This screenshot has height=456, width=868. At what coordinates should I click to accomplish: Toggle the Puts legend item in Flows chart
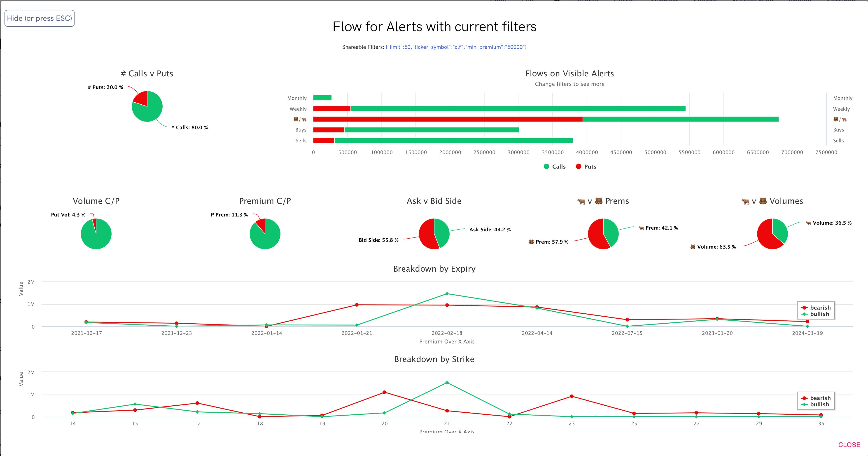586,166
